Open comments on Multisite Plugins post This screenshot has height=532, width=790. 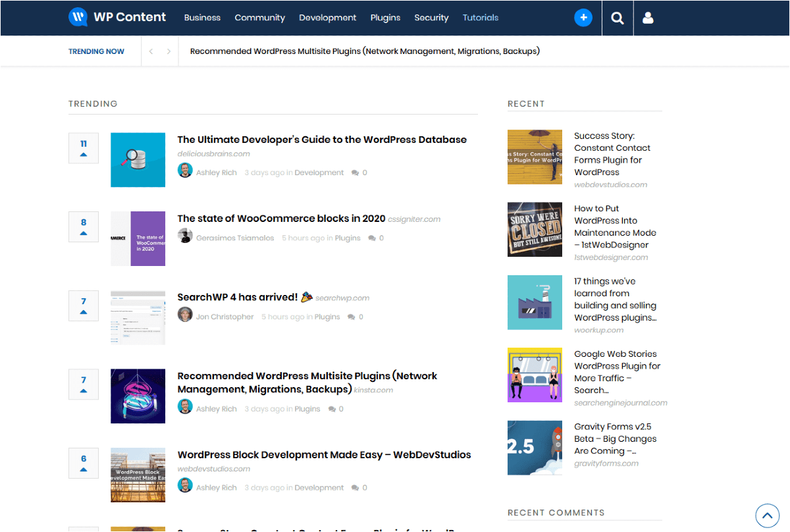pyautogui.click(x=336, y=409)
